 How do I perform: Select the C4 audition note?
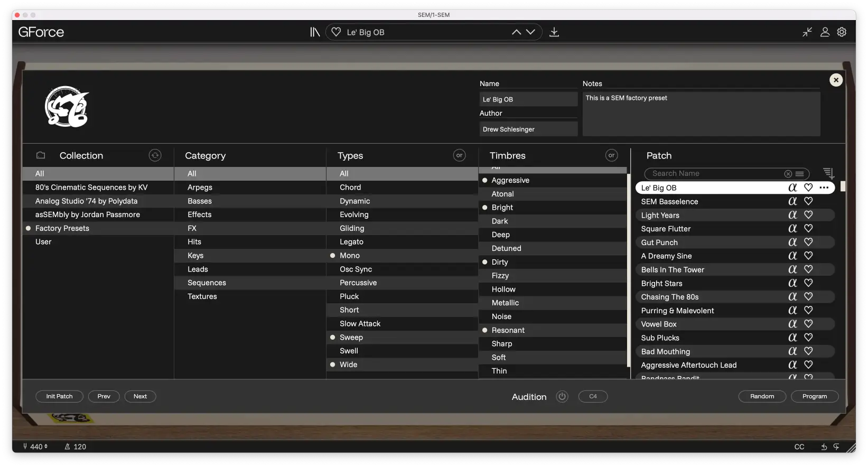(x=593, y=397)
